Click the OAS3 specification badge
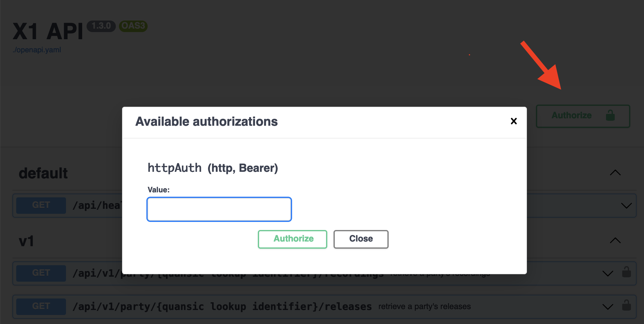The image size is (644, 324). click(133, 26)
